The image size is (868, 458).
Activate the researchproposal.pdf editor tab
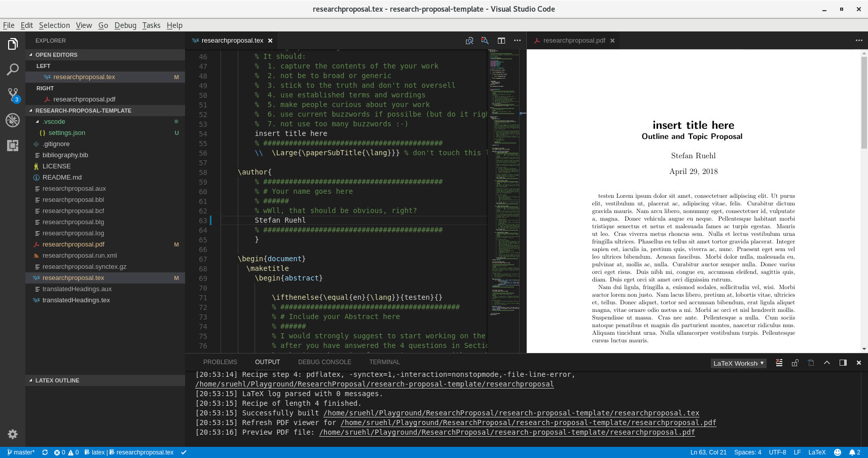pyautogui.click(x=574, y=41)
